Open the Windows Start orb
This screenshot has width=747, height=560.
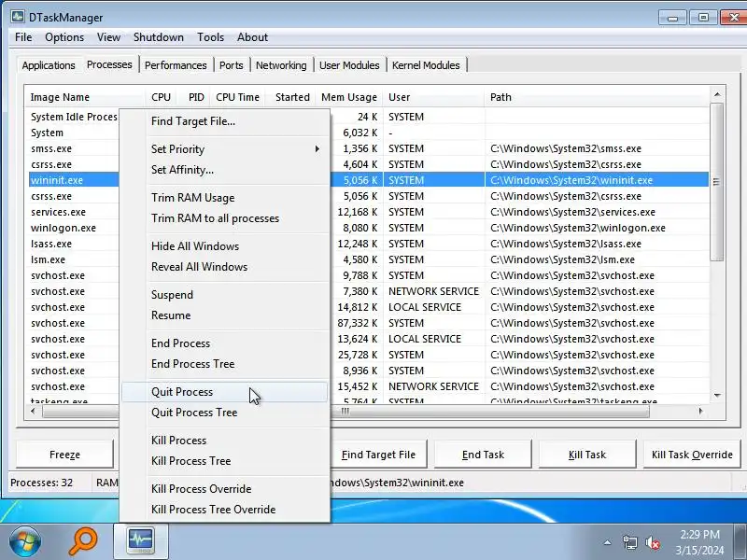25,541
